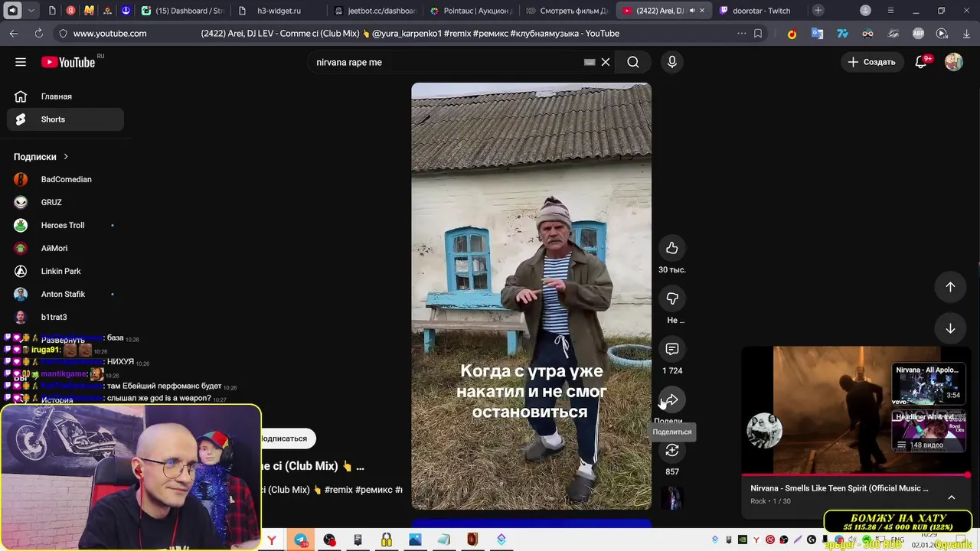The image size is (980, 551).
Task: Open the browser main menu lines
Action: [890, 11]
